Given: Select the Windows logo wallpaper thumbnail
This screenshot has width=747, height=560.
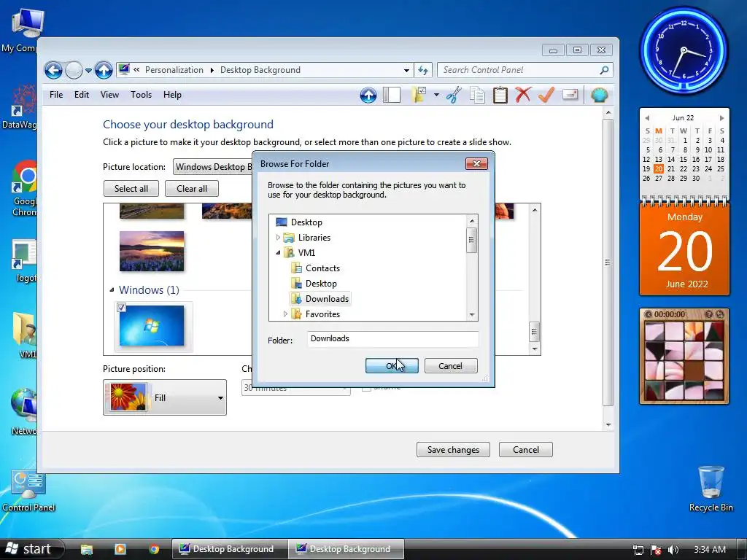Looking at the screenshot, I should [x=152, y=326].
